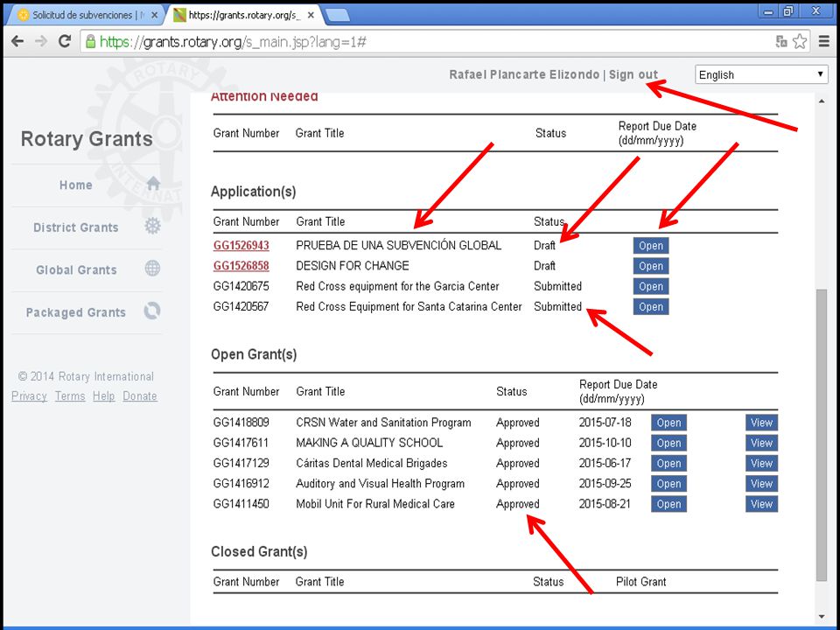Switch to the Solicitud de subvenciones tab

[x=86, y=15]
